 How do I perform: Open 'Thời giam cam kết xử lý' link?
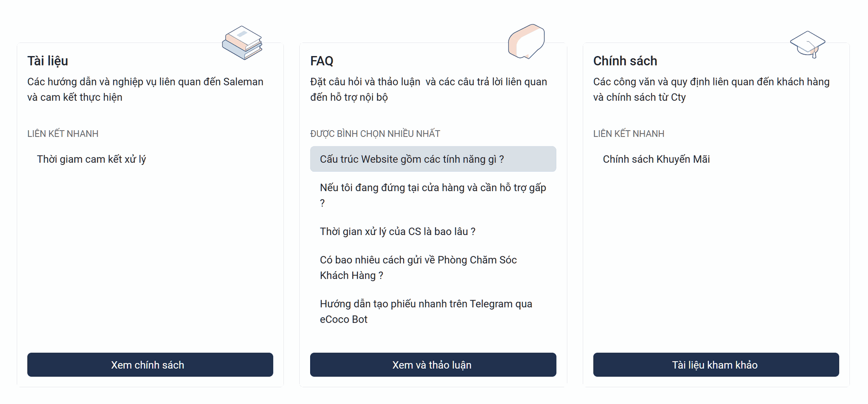click(91, 159)
